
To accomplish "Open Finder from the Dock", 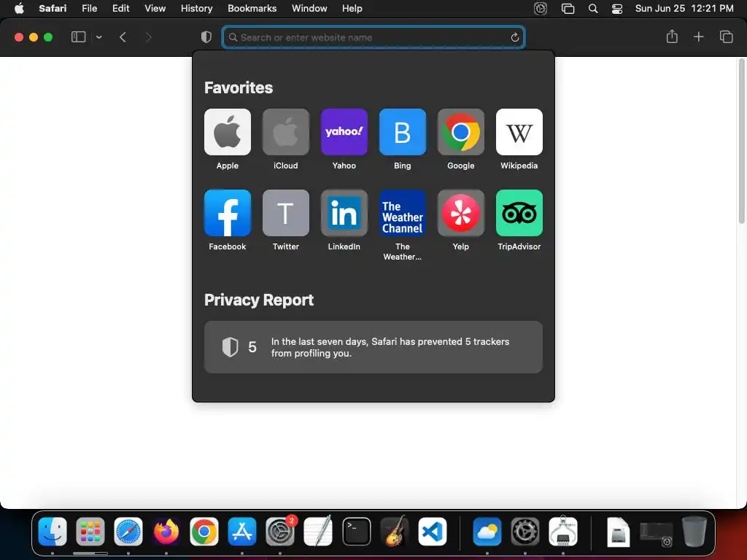I will pyautogui.click(x=53, y=532).
